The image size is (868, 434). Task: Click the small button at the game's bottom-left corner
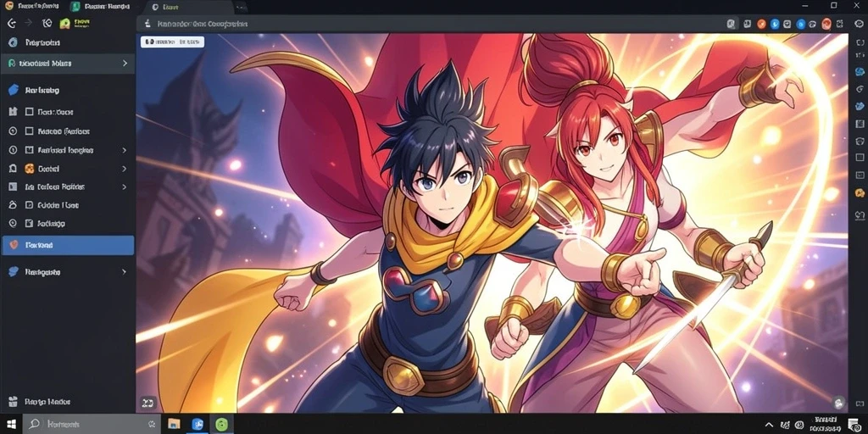click(147, 403)
